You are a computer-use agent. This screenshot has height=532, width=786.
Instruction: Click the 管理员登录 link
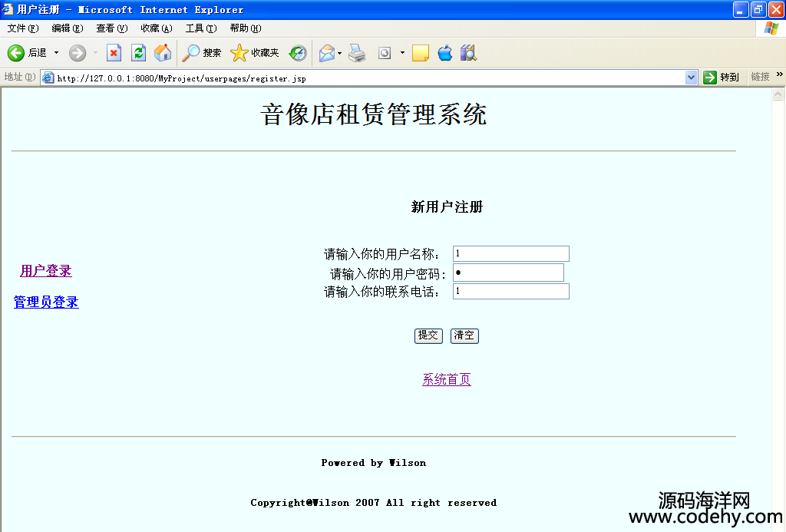(x=46, y=302)
